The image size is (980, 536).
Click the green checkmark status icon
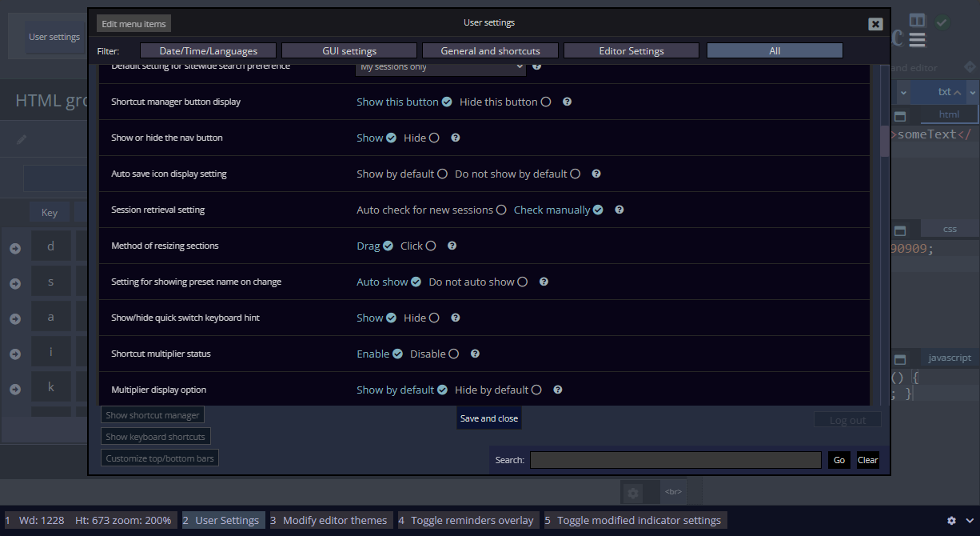(942, 22)
